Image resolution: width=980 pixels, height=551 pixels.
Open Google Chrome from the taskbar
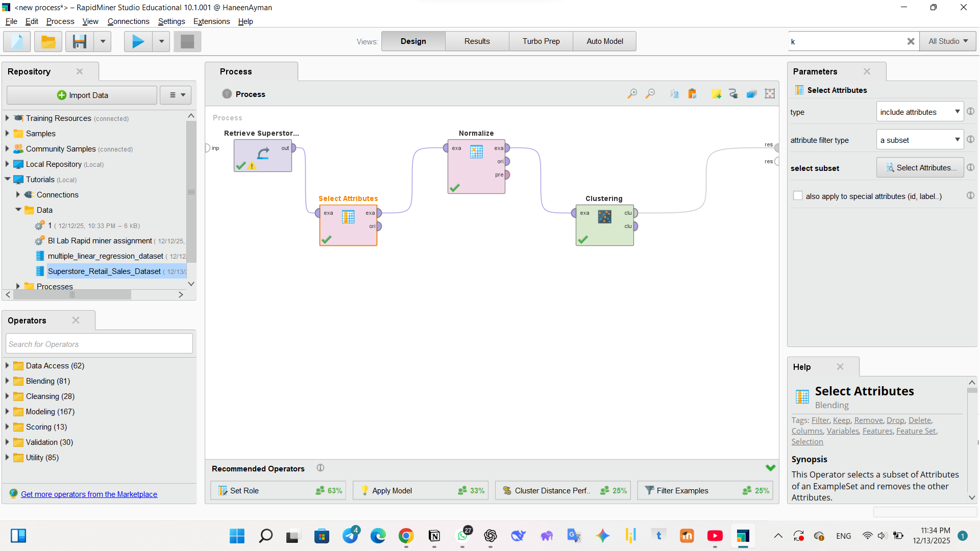(406, 536)
